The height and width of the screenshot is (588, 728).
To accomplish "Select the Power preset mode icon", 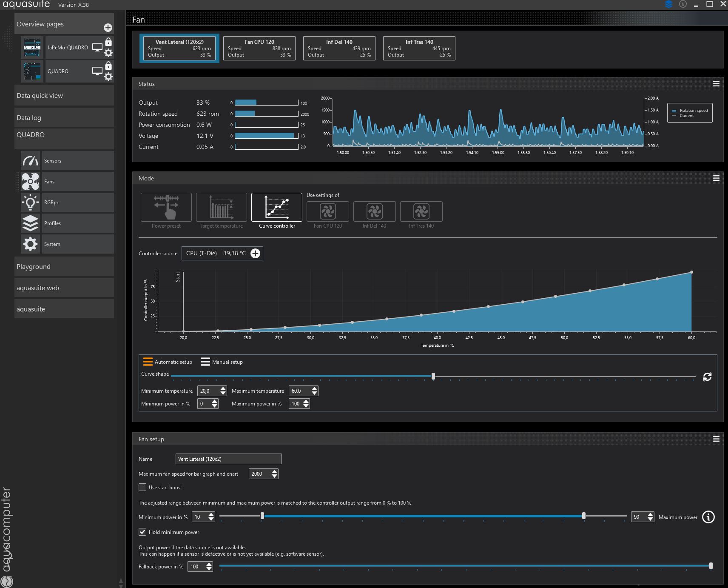I will (166, 207).
